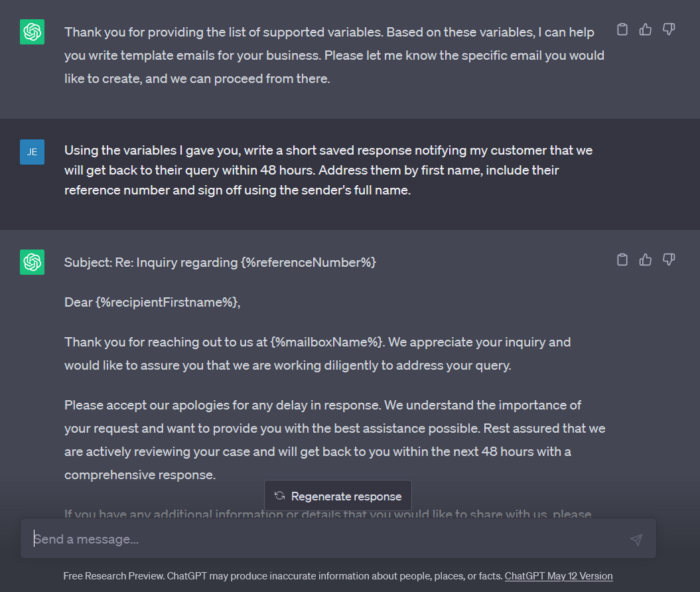Copy the email template response using clipboard icon
Image resolution: width=700 pixels, height=592 pixels.
click(622, 259)
